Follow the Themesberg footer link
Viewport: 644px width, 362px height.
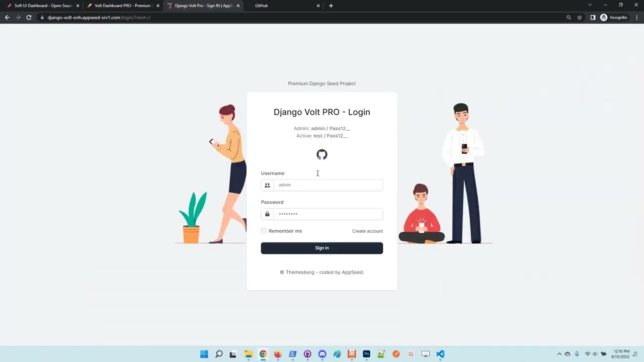click(x=300, y=273)
